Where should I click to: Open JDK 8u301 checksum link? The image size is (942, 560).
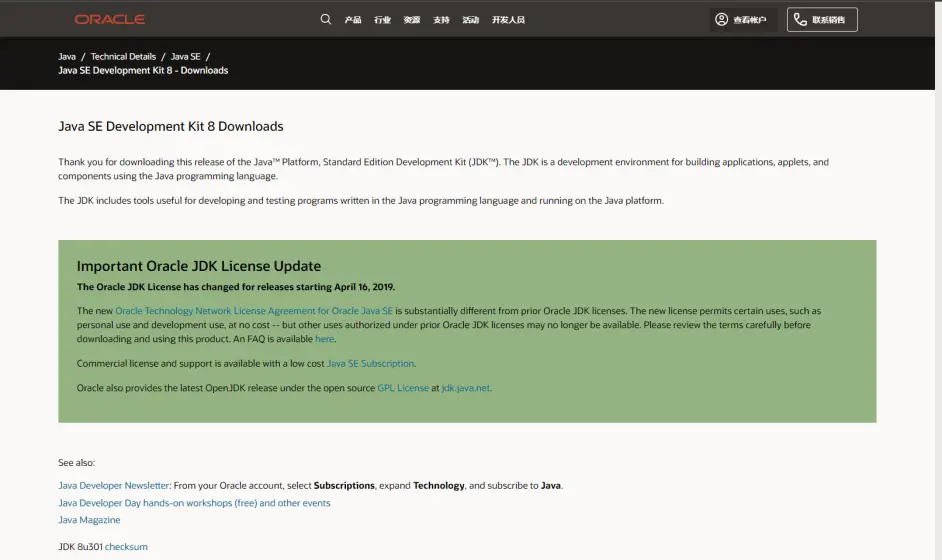[126, 547]
